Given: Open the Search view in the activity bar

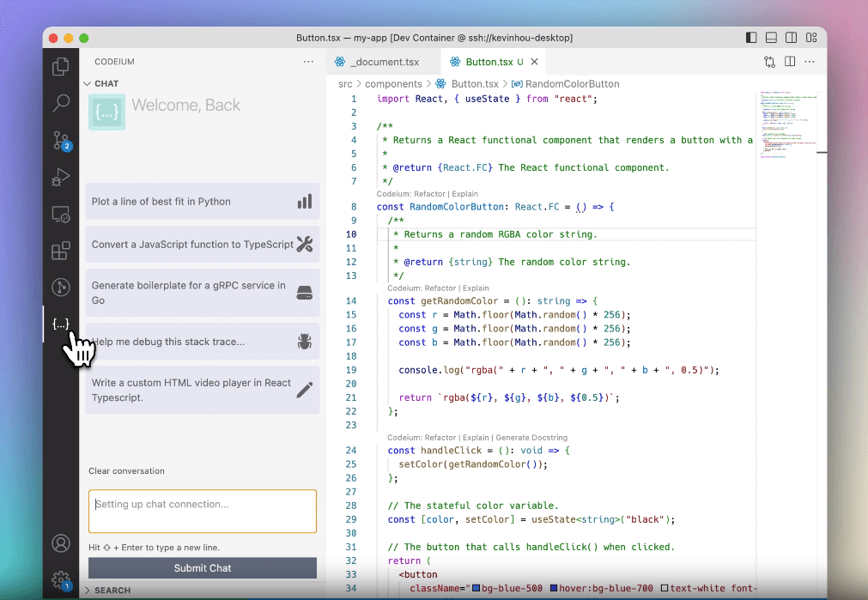Looking at the screenshot, I should (61, 103).
